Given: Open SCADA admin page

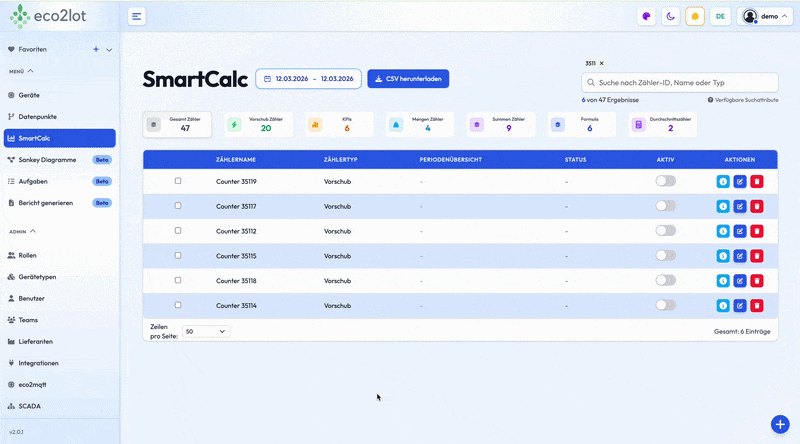Looking at the screenshot, I should pos(60,406).
